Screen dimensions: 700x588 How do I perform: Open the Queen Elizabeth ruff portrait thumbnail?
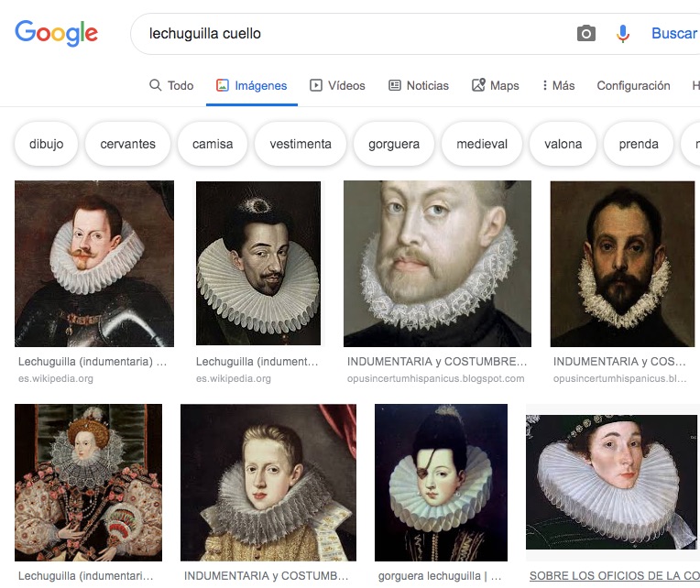(88, 483)
